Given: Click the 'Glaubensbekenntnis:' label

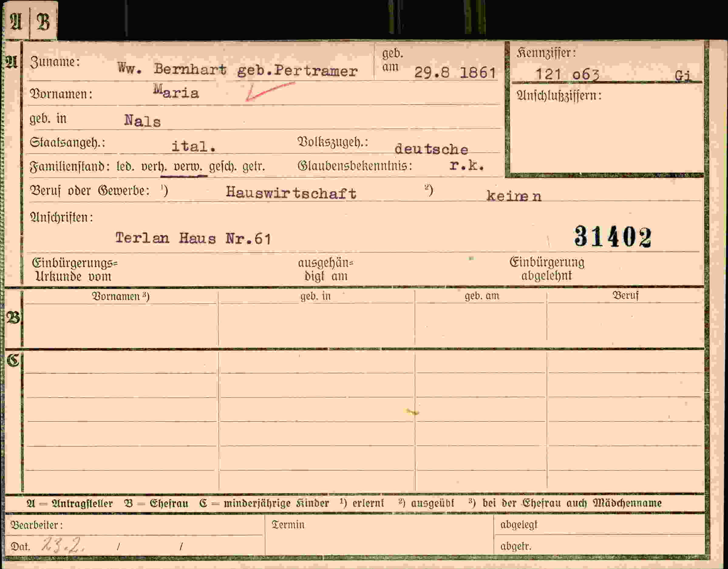Looking at the screenshot, I should (x=355, y=166).
